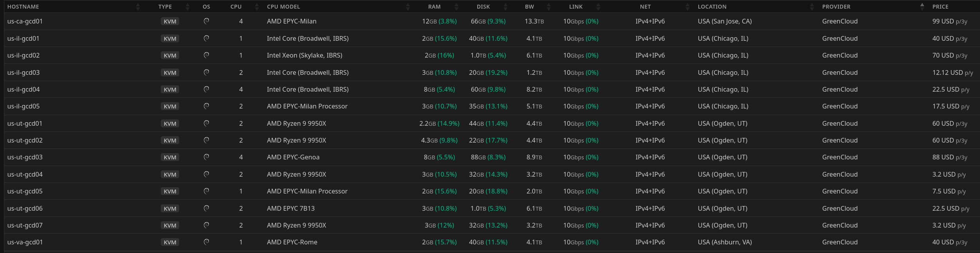This screenshot has width=980, height=253.
Task: Click the OS icon for us-il-gcd05
Action: pos(206,106)
